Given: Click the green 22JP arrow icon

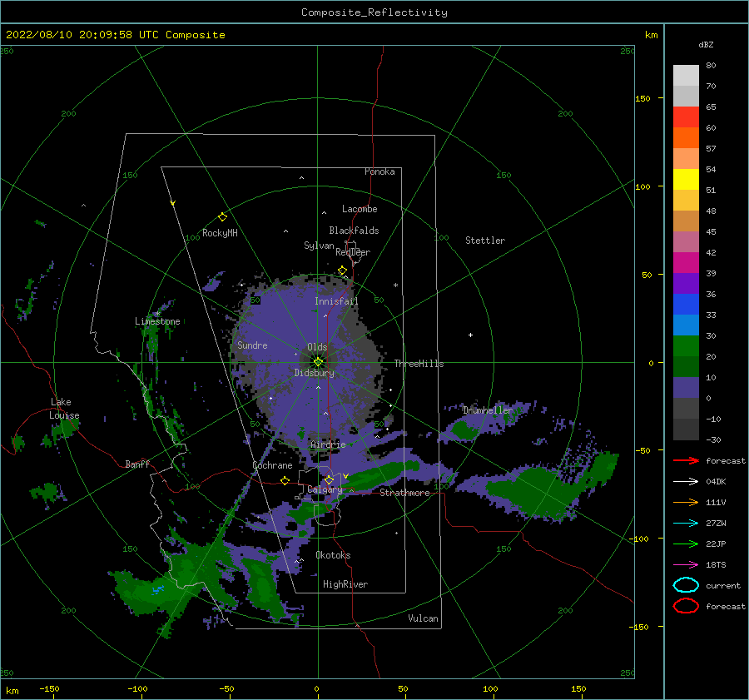Looking at the screenshot, I should tap(686, 544).
